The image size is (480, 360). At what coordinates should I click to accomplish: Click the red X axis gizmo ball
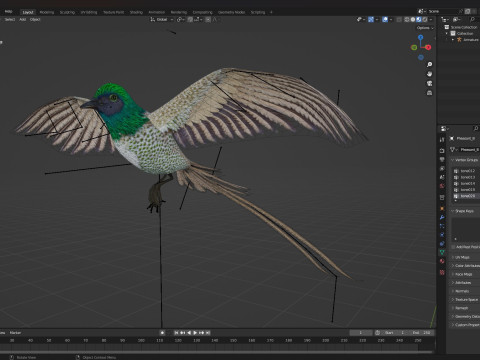coord(428,47)
